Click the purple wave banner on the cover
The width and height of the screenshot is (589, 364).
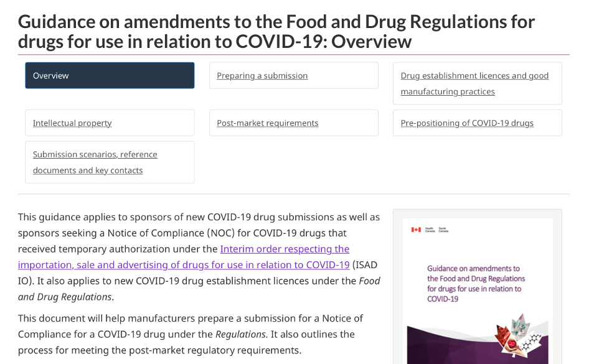coord(448,348)
